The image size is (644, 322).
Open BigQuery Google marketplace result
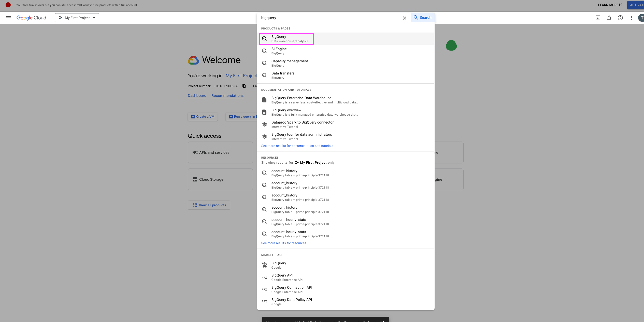346,265
